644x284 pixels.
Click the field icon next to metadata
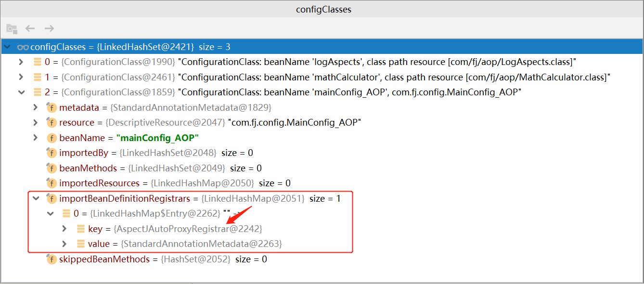(51, 107)
